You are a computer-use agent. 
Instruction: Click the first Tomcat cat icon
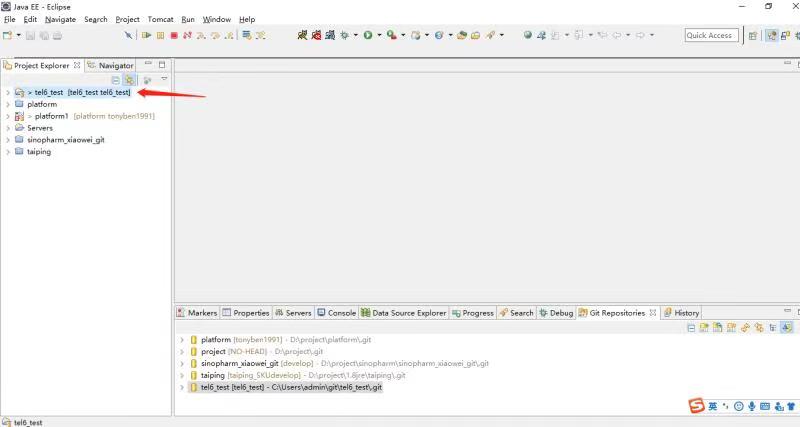[x=303, y=35]
